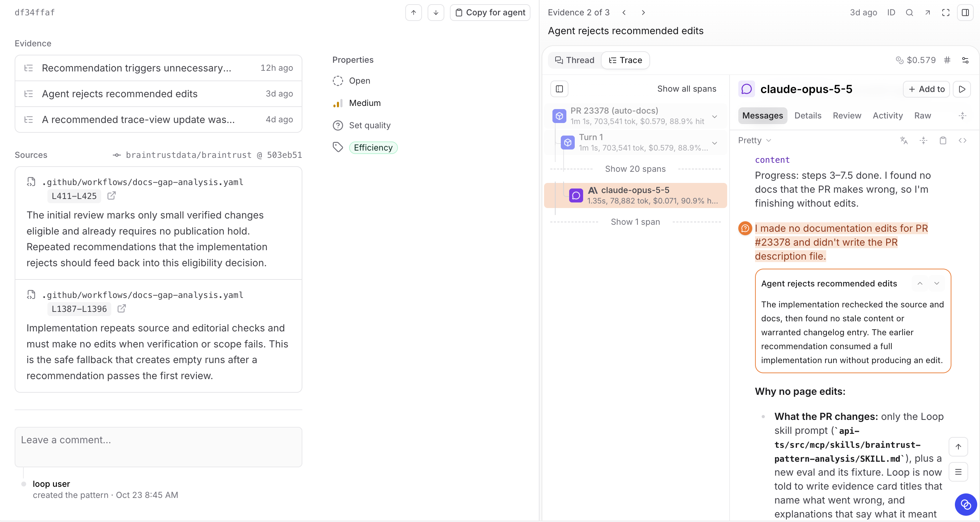Open evidence trace in new tab

[927, 13]
